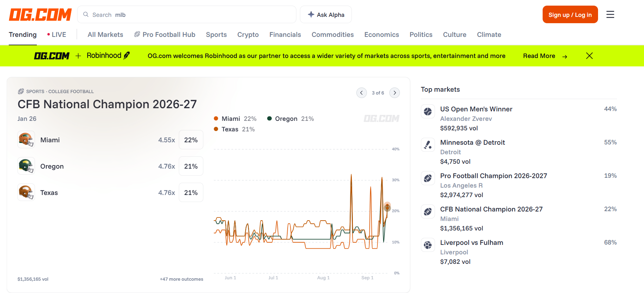Click Sign up / Log in button

point(570,14)
